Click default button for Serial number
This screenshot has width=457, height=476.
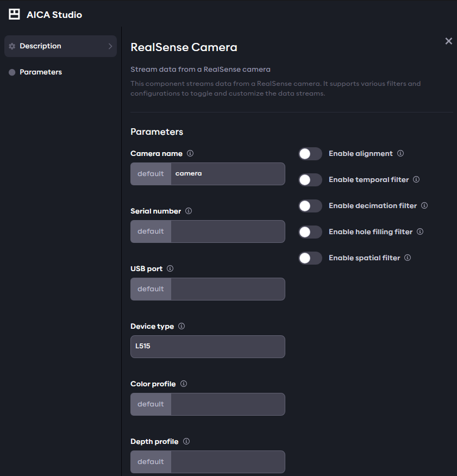[151, 231]
